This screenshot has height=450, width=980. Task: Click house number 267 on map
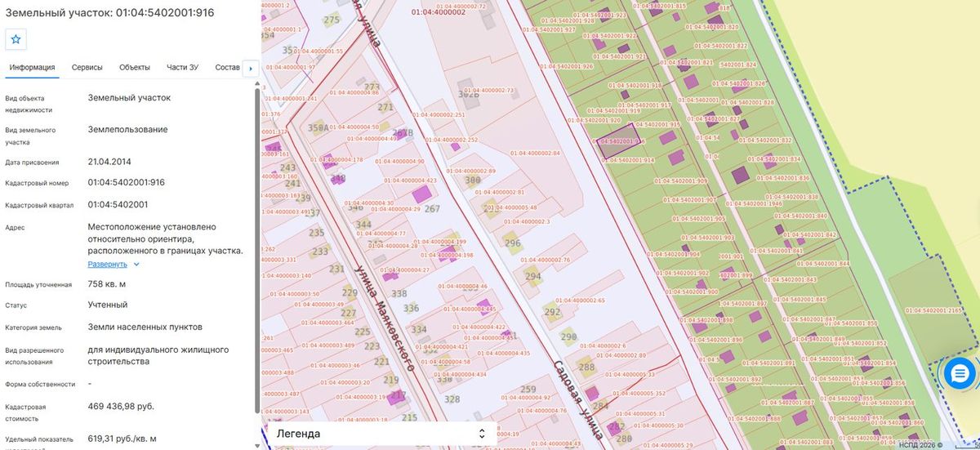pyautogui.click(x=433, y=209)
